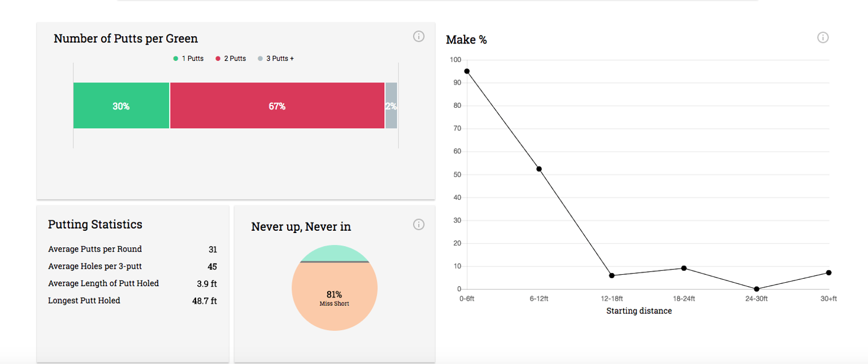Expand details on the grey 2% bar segment

point(392,106)
